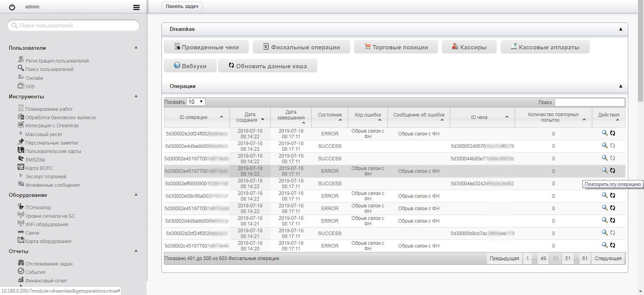644x295 pixels.
Task: Click the magnifier icon in the first operation row
Action: coord(604,133)
